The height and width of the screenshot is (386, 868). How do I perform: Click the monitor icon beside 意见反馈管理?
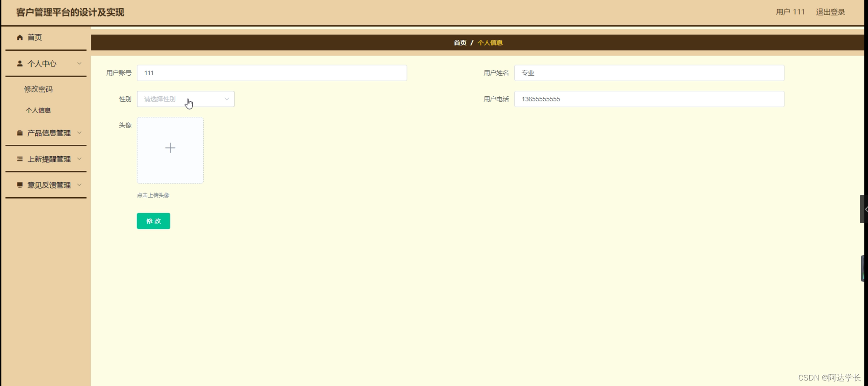point(20,185)
